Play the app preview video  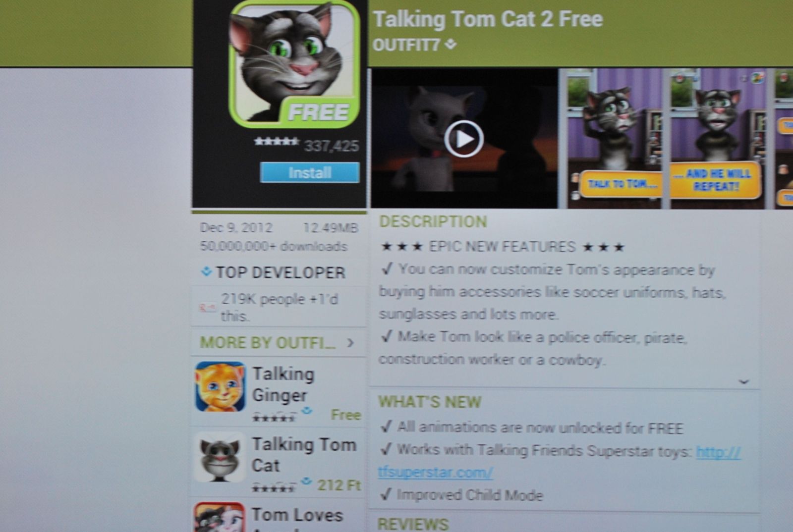click(x=464, y=139)
